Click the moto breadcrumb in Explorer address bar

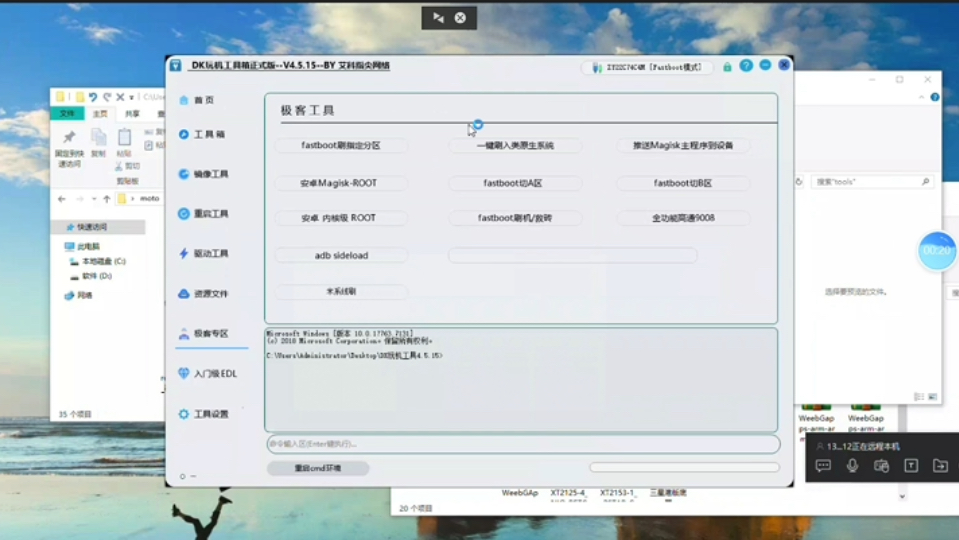[149, 198]
